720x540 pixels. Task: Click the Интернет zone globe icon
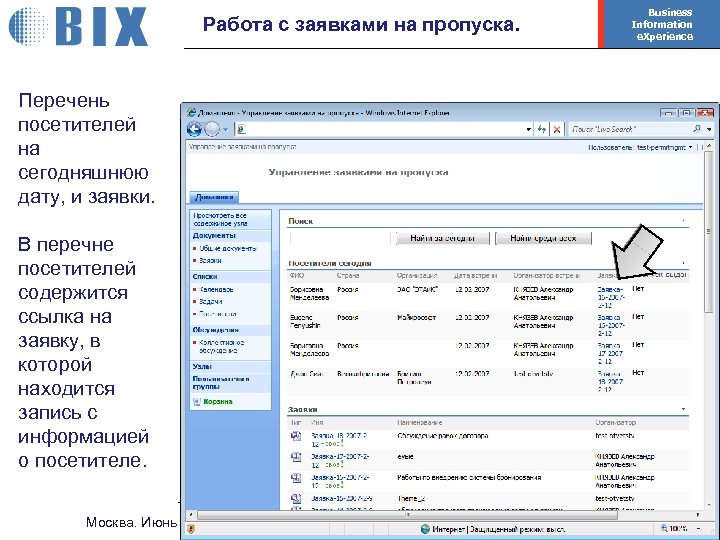click(425, 529)
